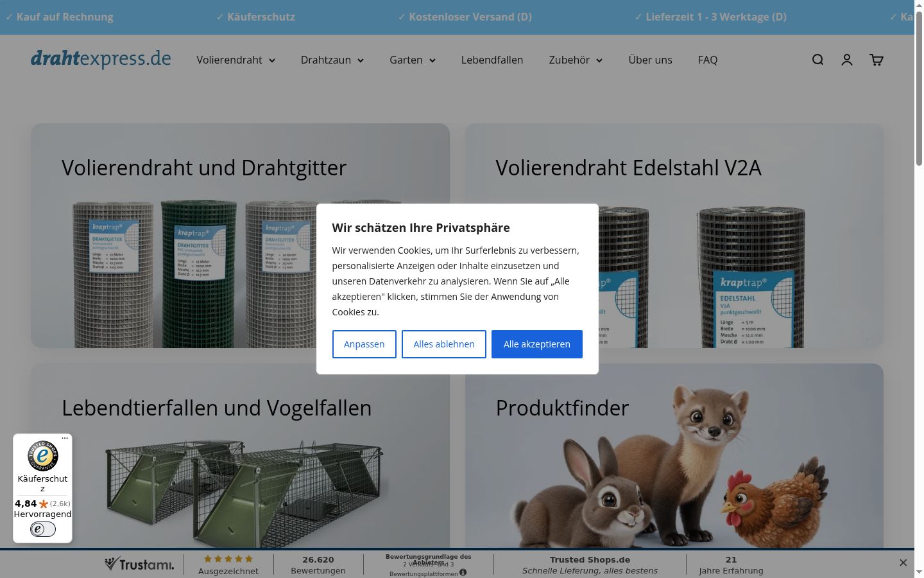Image resolution: width=924 pixels, height=578 pixels.
Task: Click the Anpassen cookie button
Action: point(364,344)
